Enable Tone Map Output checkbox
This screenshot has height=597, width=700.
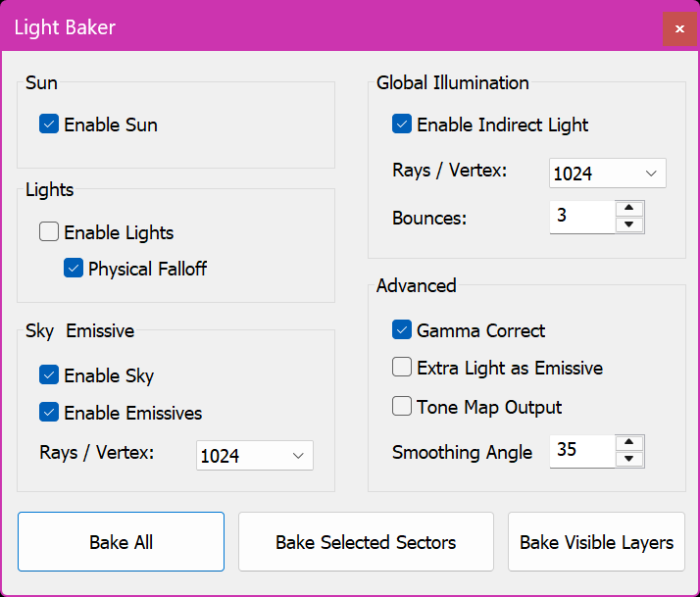(x=402, y=406)
